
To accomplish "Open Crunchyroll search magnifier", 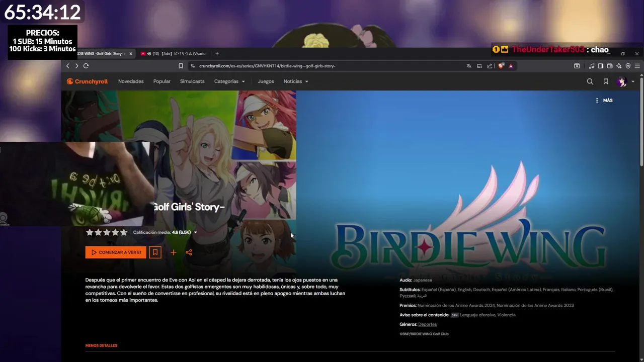I will (x=590, y=81).
